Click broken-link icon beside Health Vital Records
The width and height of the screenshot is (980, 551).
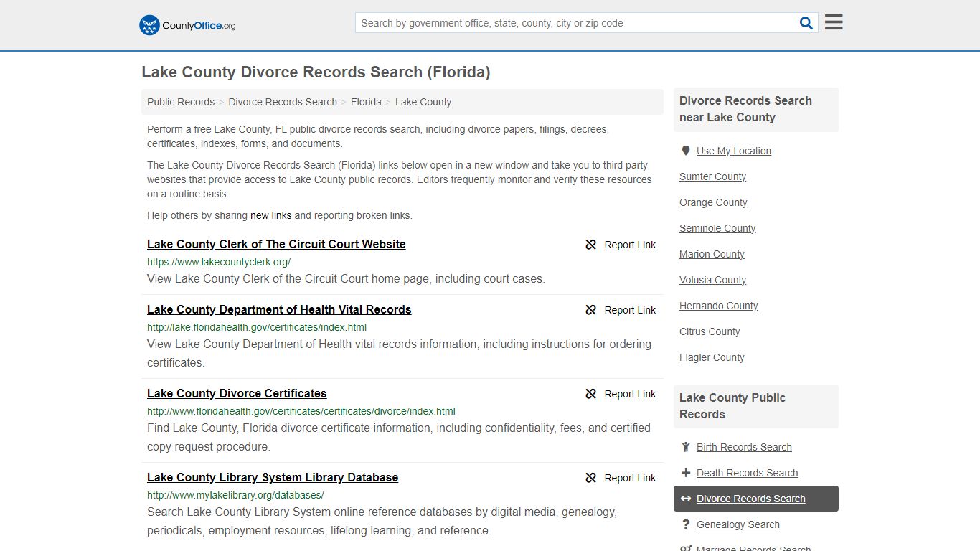(x=591, y=310)
